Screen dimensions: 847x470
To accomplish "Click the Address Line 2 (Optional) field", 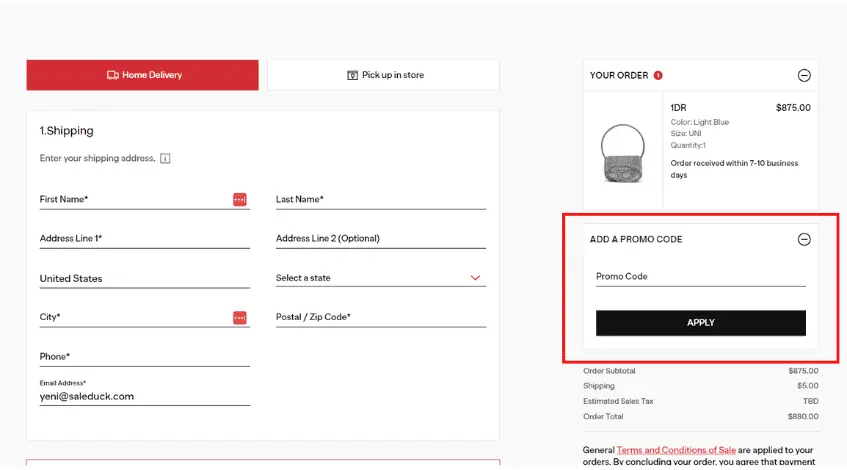I will [380, 239].
